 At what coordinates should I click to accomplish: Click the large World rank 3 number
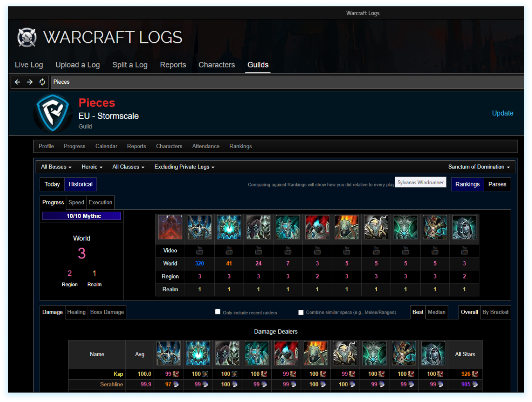coord(82,253)
